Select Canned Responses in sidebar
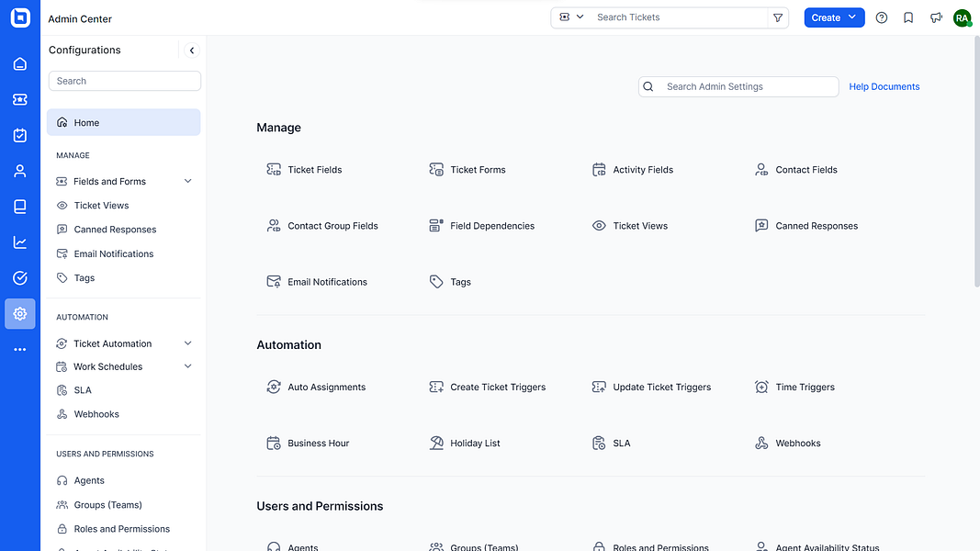980x551 pixels. point(115,230)
